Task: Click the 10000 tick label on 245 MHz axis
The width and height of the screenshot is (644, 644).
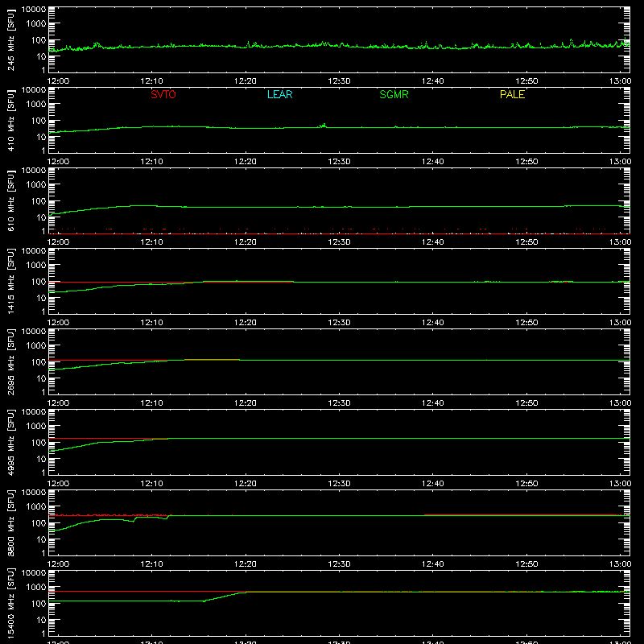Action: (34, 10)
